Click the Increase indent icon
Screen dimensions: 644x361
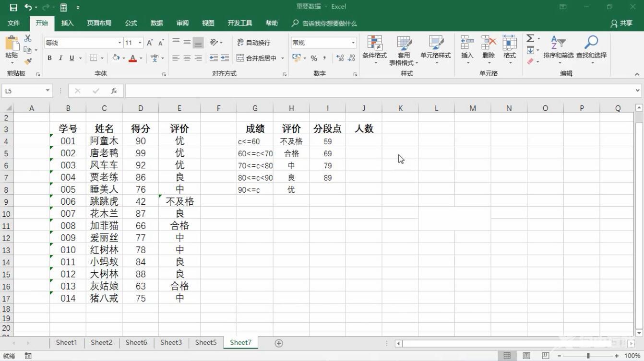pos(225,58)
